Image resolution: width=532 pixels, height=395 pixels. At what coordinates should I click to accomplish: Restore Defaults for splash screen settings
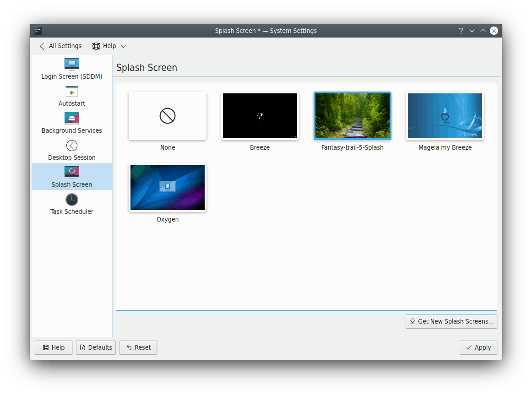click(96, 347)
